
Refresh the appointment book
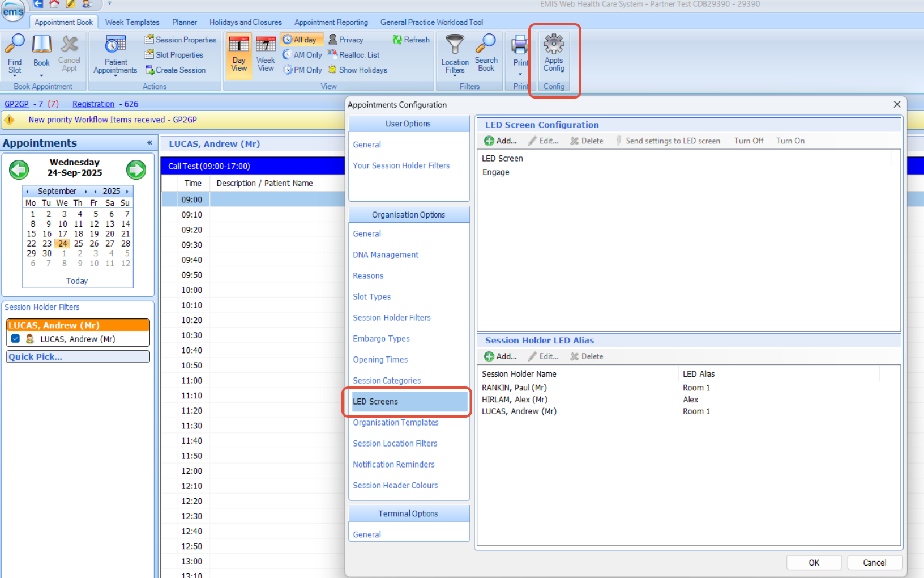pyautogui.click(x=411, y=40)
